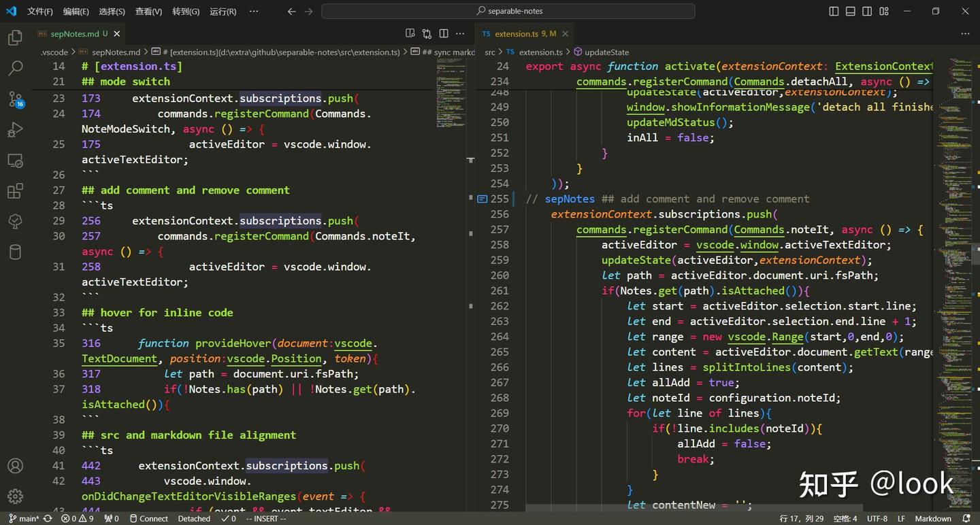Toggle the primary side bar visibility
The height and width of the screenshot is (525, 980).
click(834, 11)
